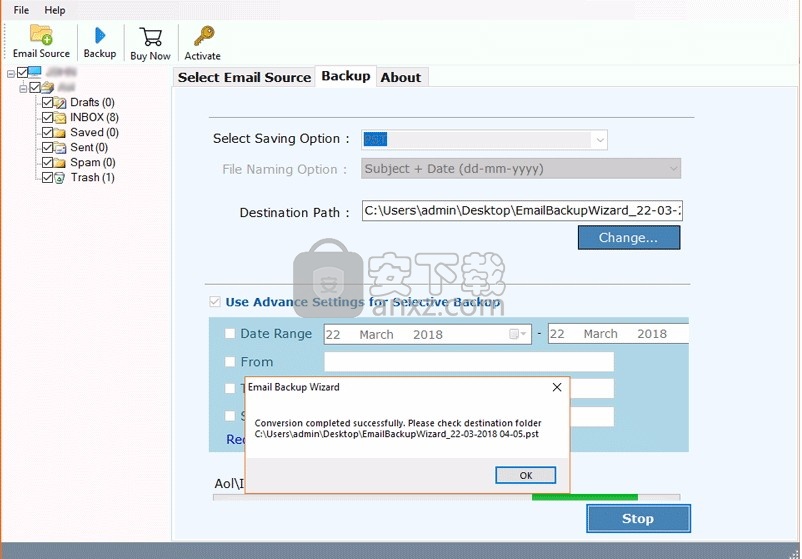This screenshot has width=802, height=559.
Task: Switch to the About tab
Action: click(x=401, y=77)
